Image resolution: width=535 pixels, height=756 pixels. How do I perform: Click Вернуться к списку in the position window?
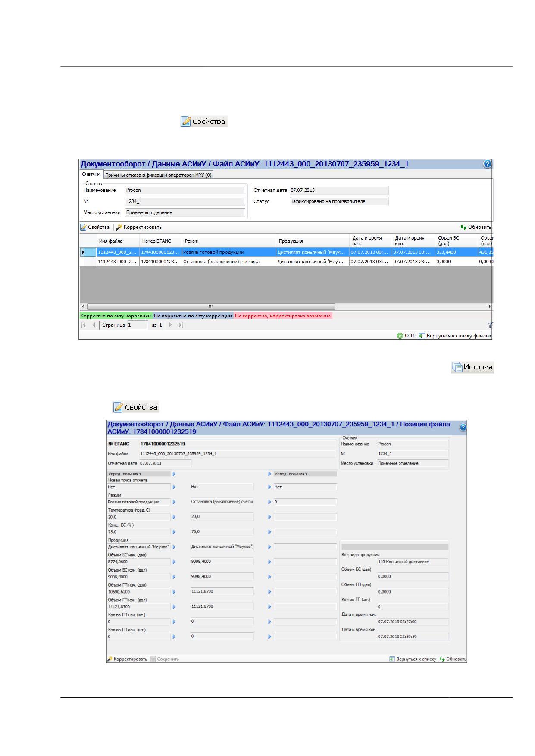tap(413, 659)
